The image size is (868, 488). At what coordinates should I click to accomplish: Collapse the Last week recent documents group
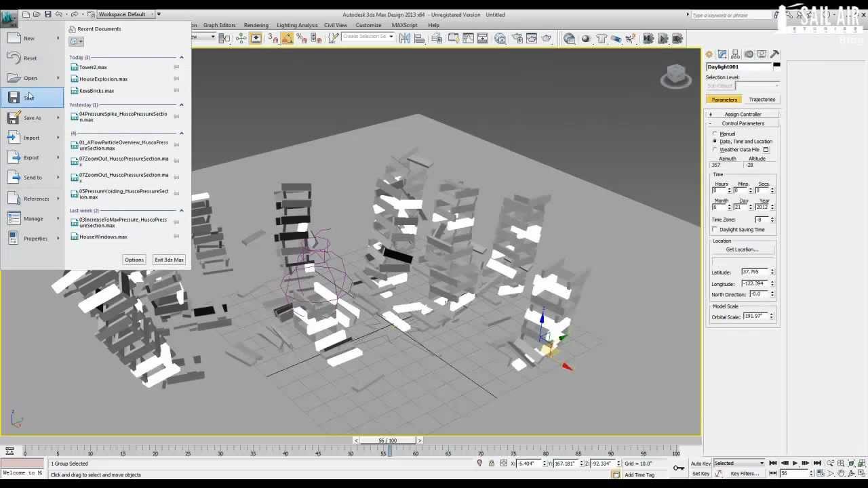[181, 211]
